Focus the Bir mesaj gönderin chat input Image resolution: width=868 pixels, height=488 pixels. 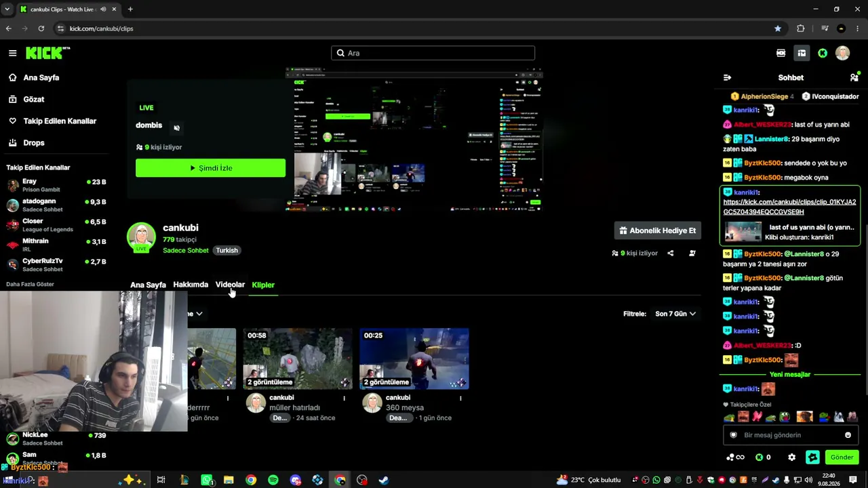tap(790, 435)
